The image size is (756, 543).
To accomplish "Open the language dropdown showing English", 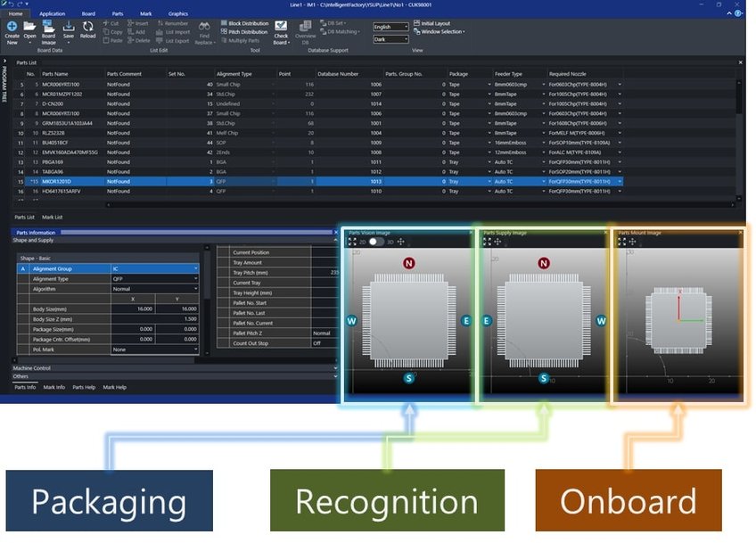I will (x=390, y=27).
